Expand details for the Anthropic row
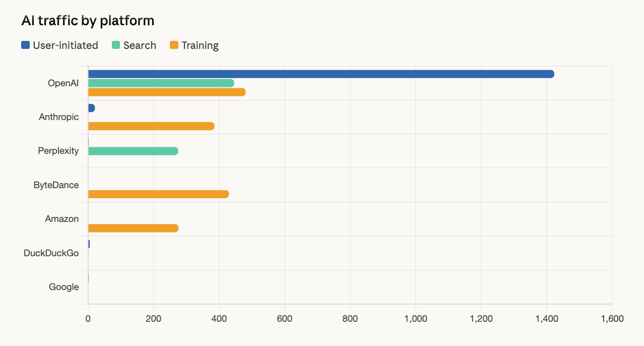Screen dimensions: 644x346 click(58, 117)
